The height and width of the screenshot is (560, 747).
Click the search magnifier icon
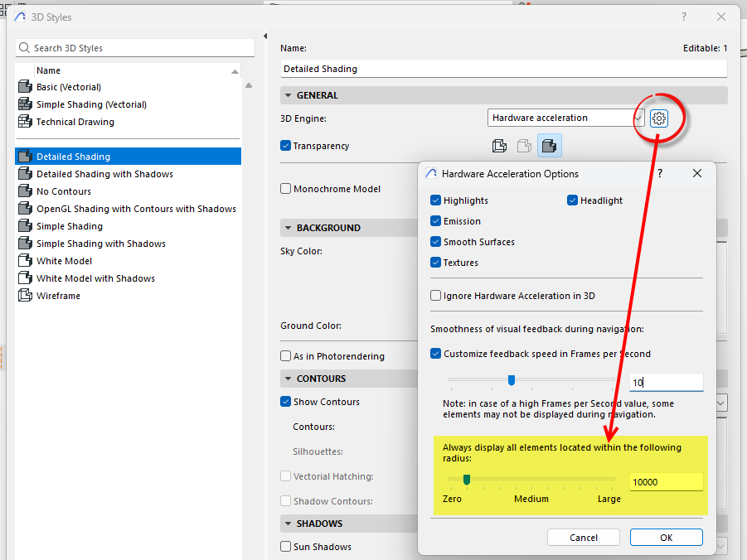tap(24, 47)
